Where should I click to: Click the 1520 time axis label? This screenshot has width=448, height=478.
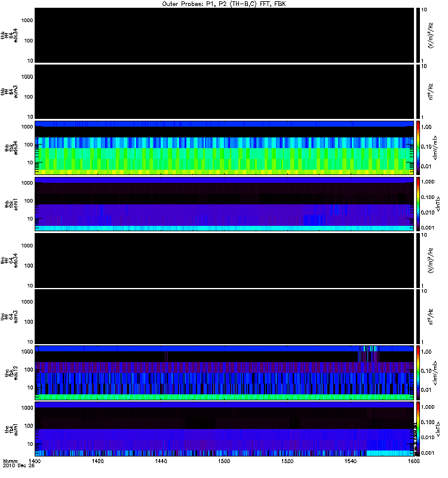(287, 461)
